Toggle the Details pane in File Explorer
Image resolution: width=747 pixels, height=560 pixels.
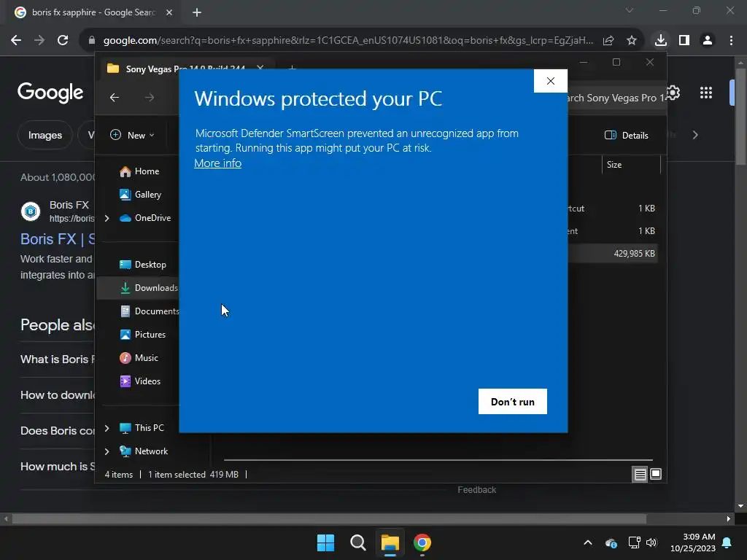coord(627,135)
